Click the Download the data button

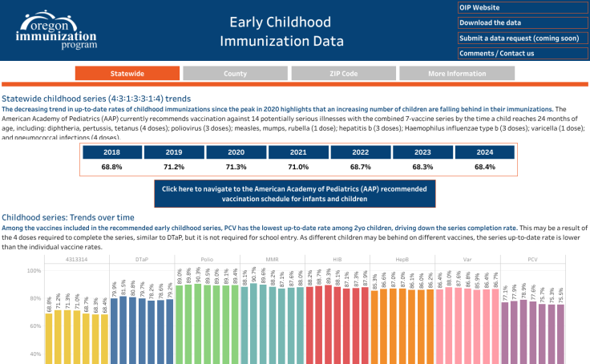click(x=521, y=22)
